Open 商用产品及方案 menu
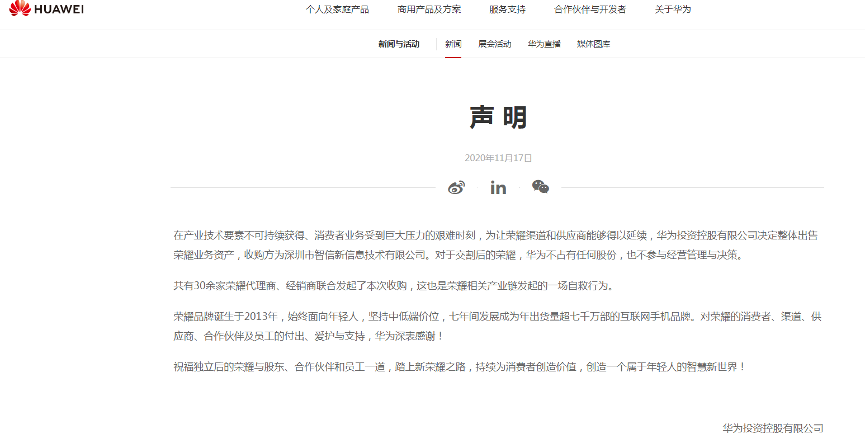Screen dimensions: 866x443 pos(429,9)
